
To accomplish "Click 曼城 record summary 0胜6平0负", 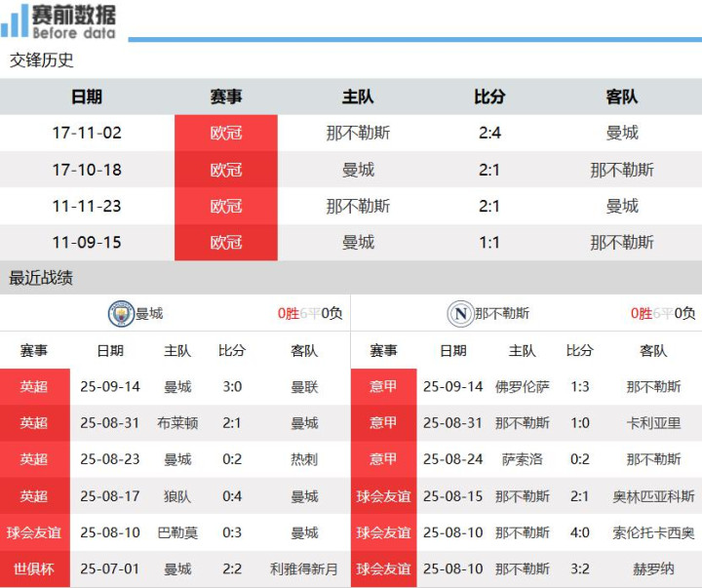I will tap(310, 313).
